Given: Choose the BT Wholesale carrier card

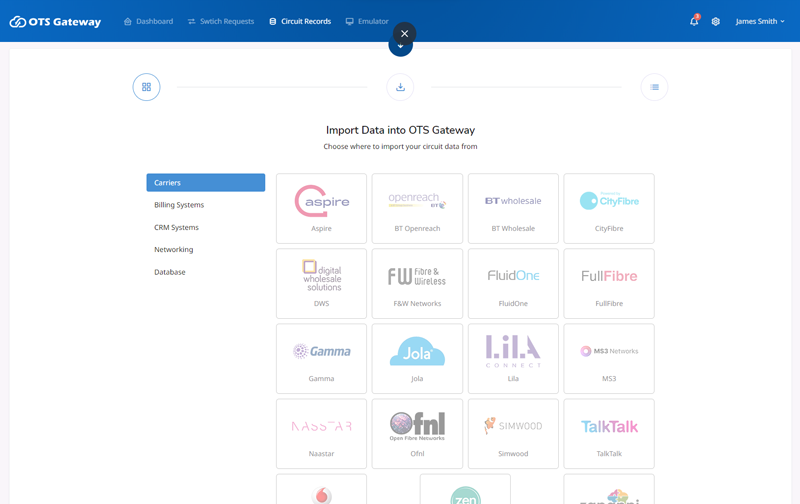Looking at the screenshot, I should point(513,209).
